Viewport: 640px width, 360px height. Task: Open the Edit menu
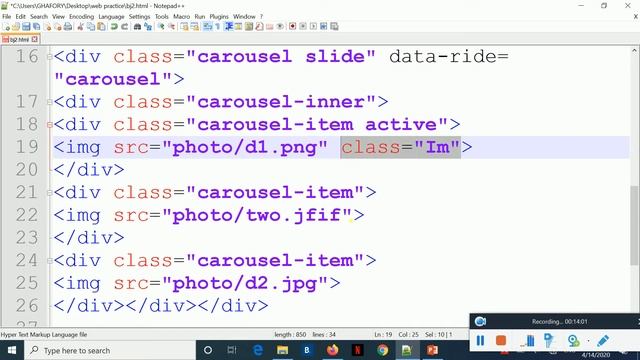click(x=20, y=17)
